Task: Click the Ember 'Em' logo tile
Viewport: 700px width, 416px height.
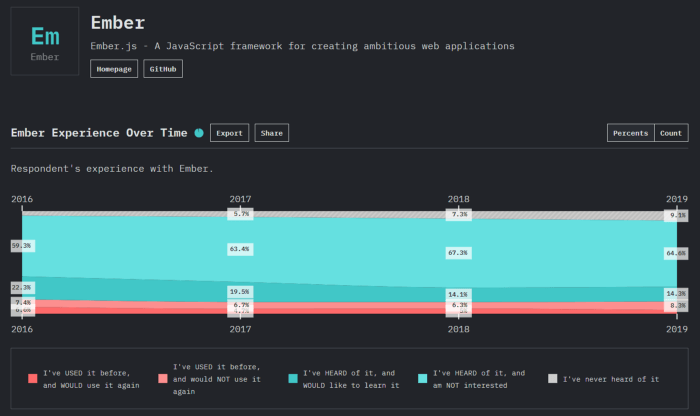Action: (45, 41)
